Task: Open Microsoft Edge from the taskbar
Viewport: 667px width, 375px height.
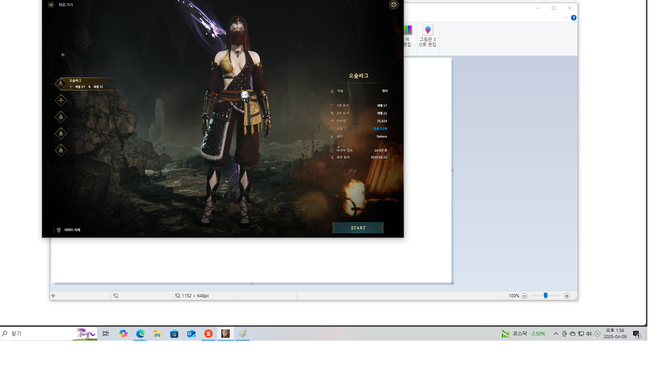Action: 140,334
